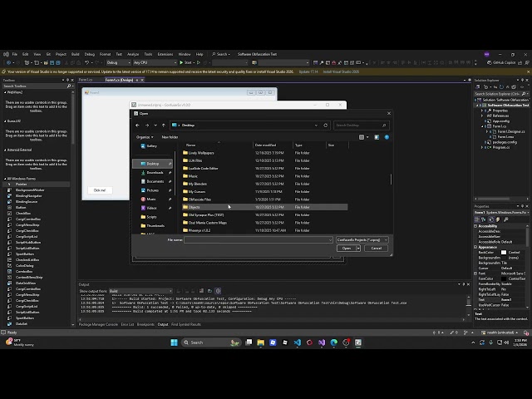Switch to Package Manager Console tab

click(98, 324)
